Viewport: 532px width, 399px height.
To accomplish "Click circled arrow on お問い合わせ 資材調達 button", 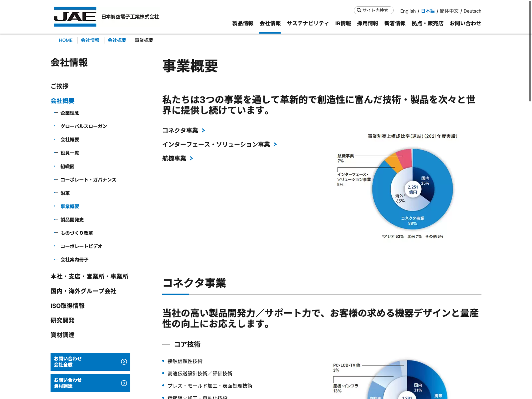I will point(124,383).
